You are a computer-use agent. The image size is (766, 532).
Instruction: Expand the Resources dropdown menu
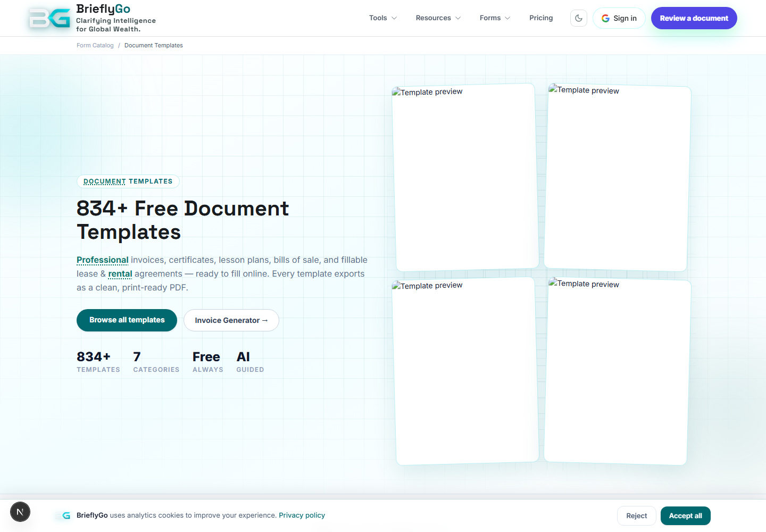pyautogui.click(x=438, y=18)
